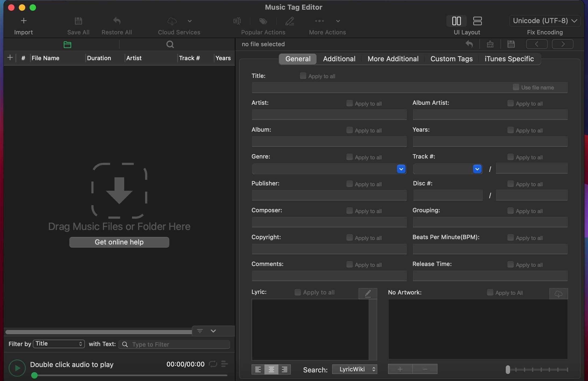Click the list sort lines icon
The image size is (588, 381).
[200, 331]
